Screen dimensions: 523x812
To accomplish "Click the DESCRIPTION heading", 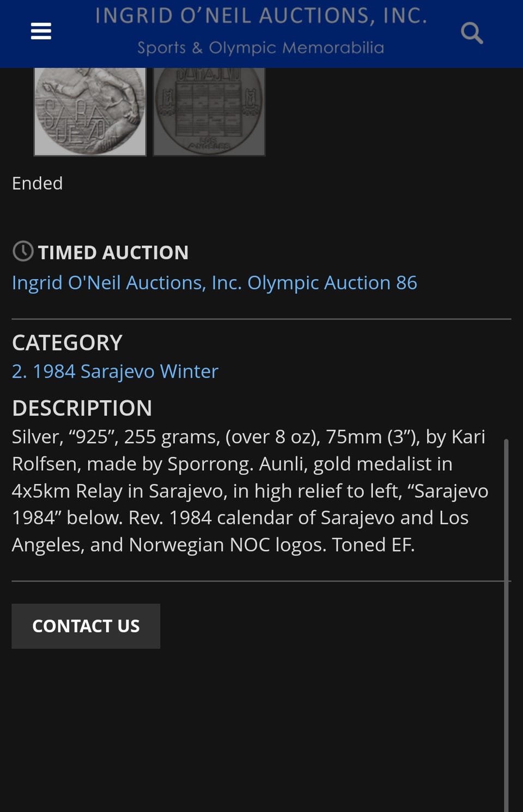I will click(x=82, y=408).
